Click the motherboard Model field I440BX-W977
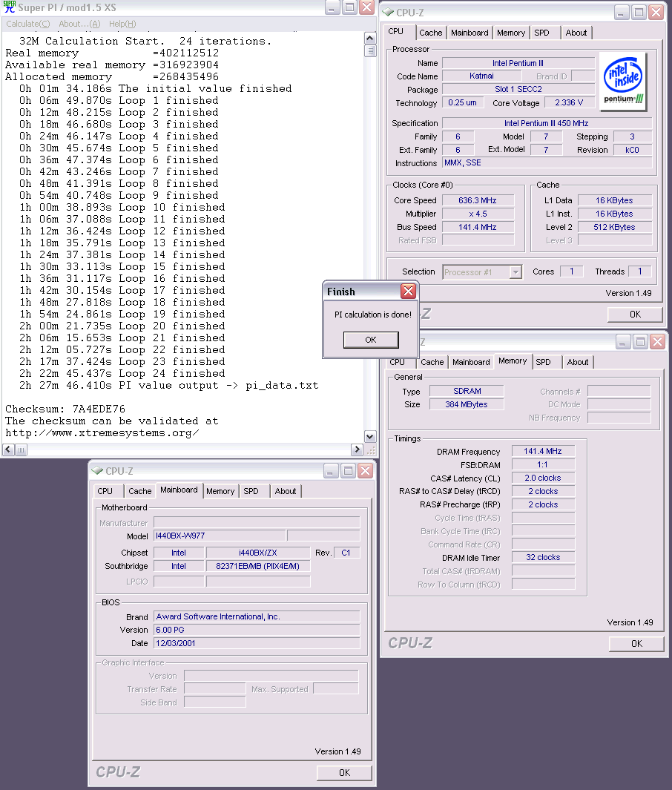The height and width of the screenshot is (790, 672). tap(220, 536)
